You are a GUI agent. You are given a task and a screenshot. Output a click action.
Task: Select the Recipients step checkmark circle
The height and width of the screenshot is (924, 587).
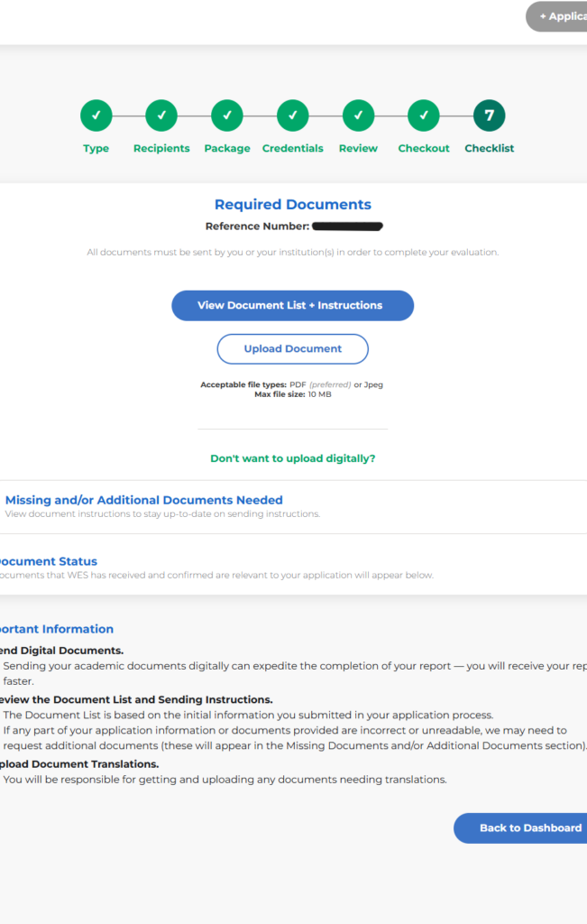click(161, 115)
